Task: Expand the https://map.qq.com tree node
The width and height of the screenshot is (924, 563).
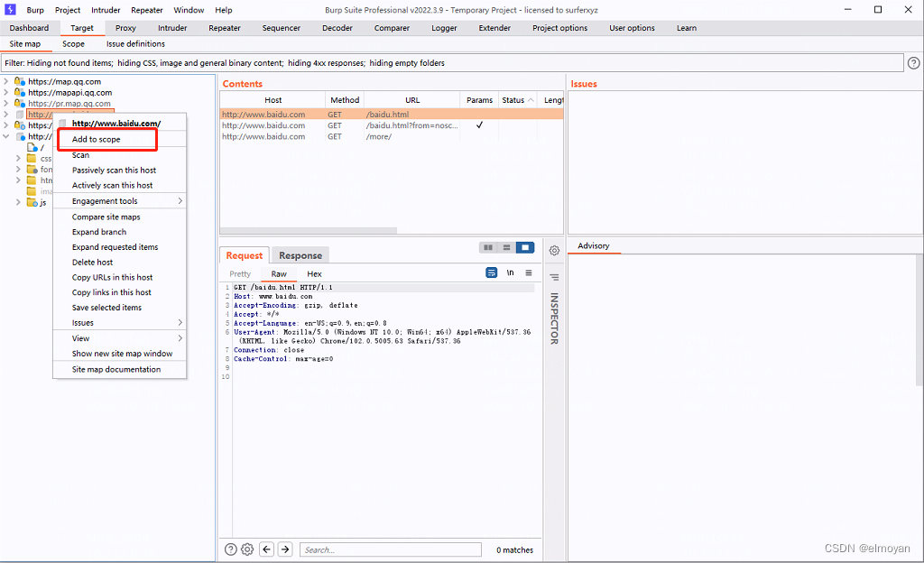Action: point(6,80)
